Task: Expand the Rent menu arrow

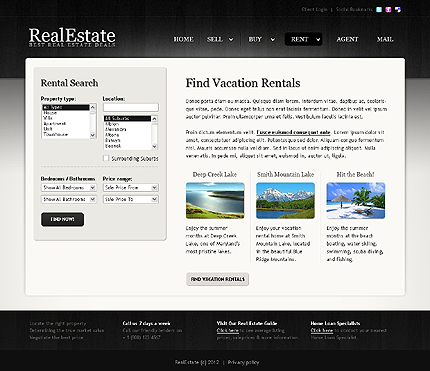Action: [x=318, y=39]
